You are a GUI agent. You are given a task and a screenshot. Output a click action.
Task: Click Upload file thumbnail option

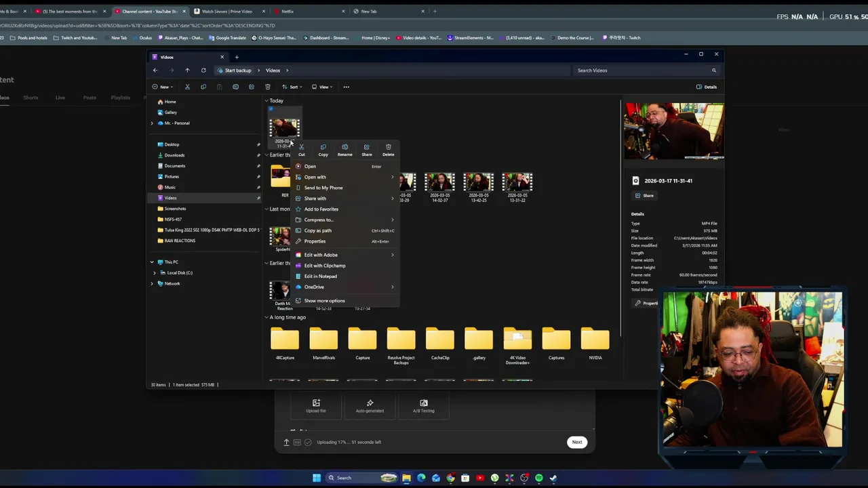[316, 405]
